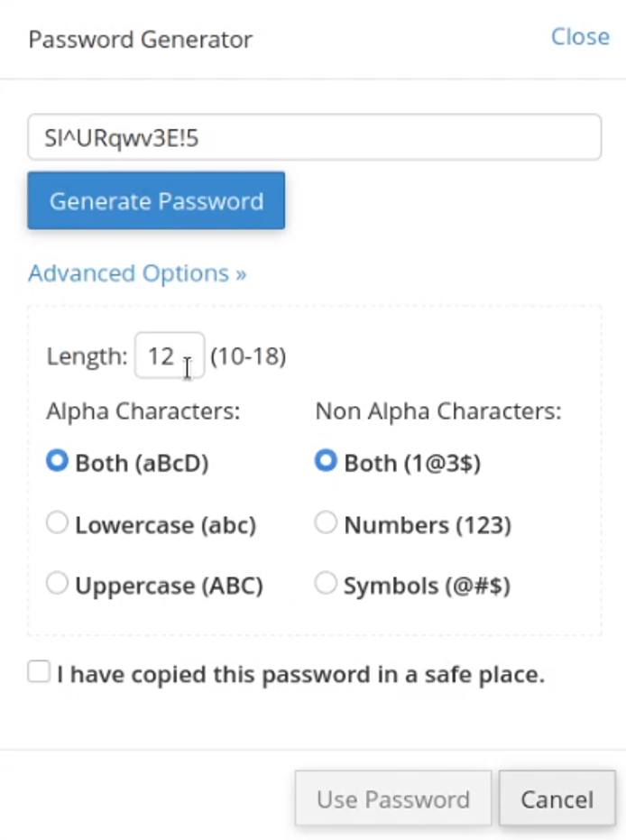
Task: Choose Uppercase (ABC) letters only
Action: (56, 583)
